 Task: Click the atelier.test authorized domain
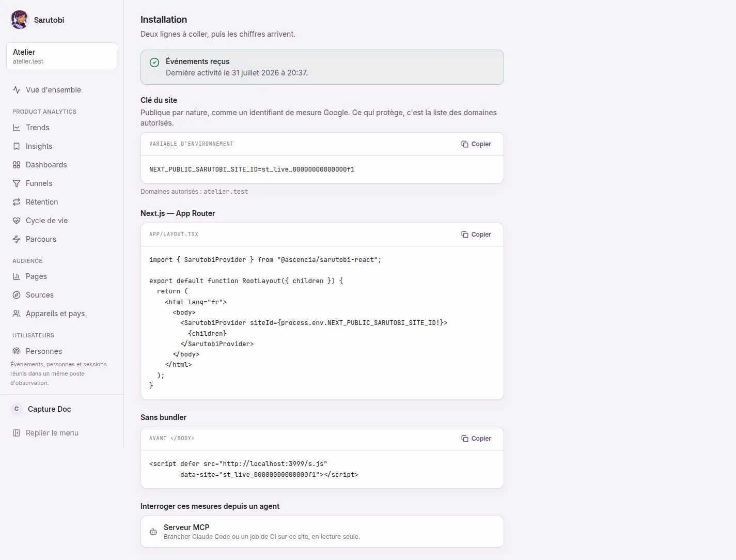pyautogui.click(x=226, y=192)
